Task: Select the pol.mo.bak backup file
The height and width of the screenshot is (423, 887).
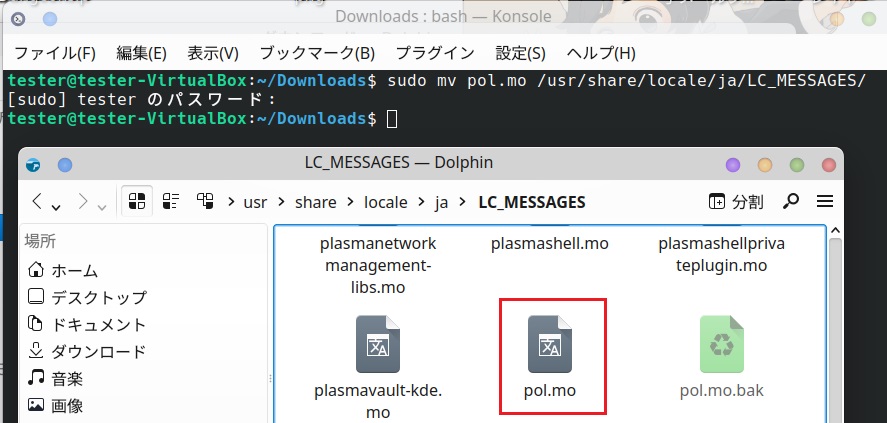Action: 721,346
